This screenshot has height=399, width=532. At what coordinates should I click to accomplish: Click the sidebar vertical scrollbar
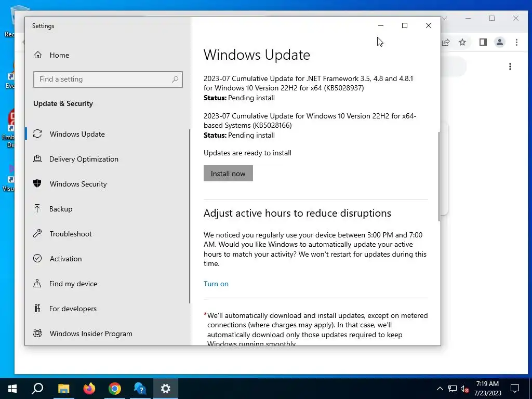pyautogui.click(x=190, y=216)
